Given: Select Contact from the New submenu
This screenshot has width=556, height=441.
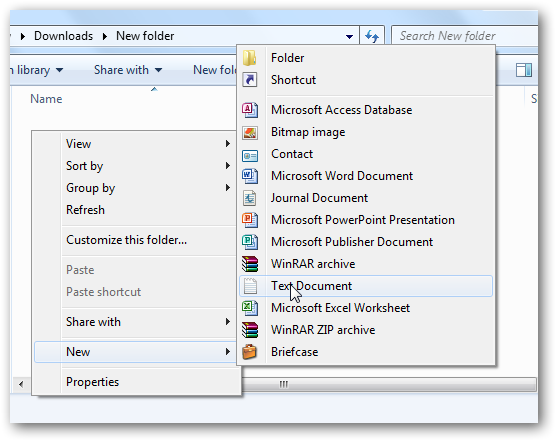Looking at the screenshot, I should 366,154.
